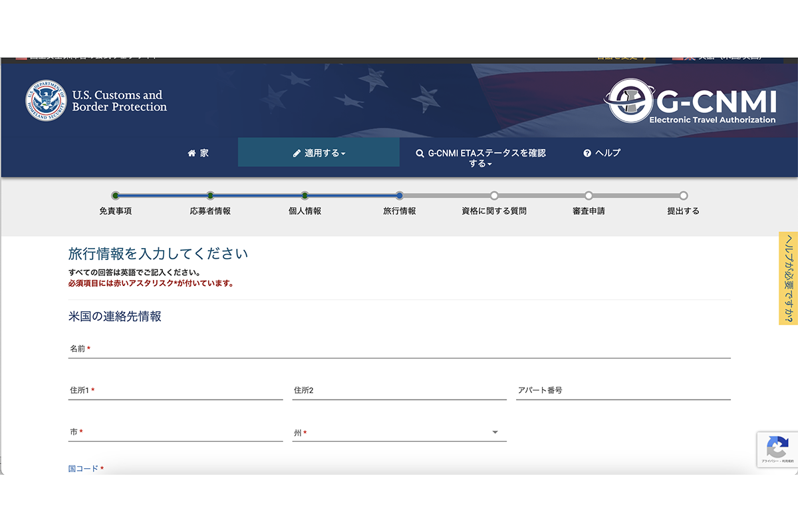Open the 適用する dropdown menu

[x=319, y=153]
